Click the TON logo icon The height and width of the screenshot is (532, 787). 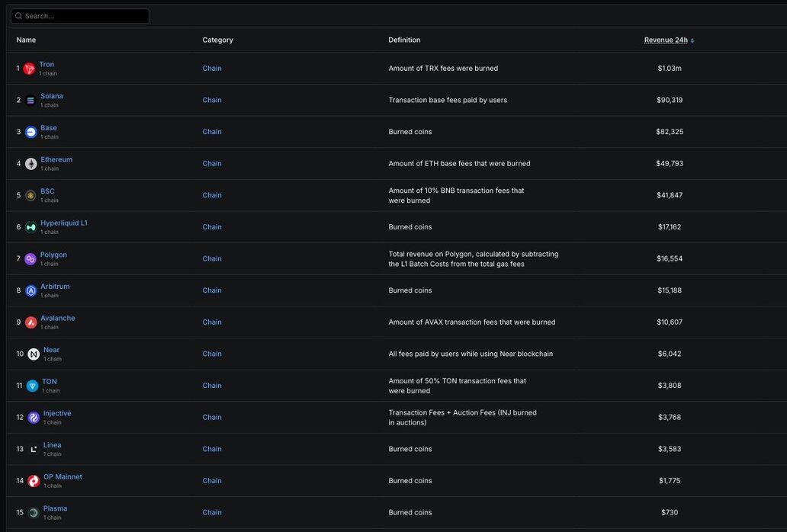click(x=32, y=386)
